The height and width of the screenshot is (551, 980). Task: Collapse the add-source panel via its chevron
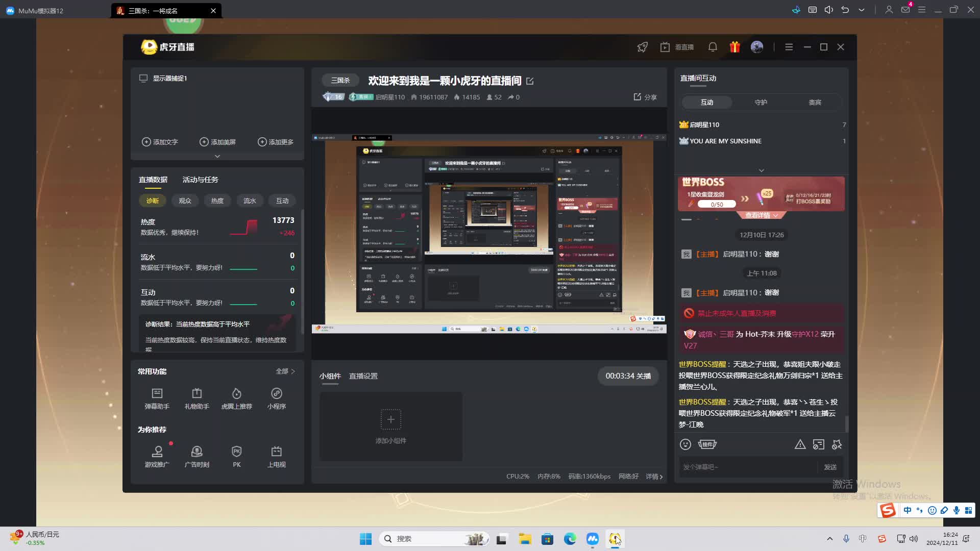coord(217,156)
